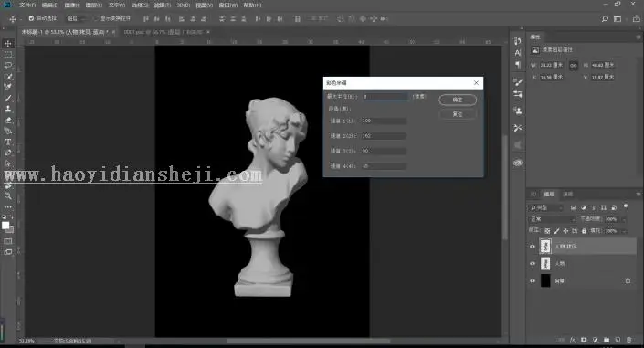Toggle the lock image pixels brush icon

556,231
